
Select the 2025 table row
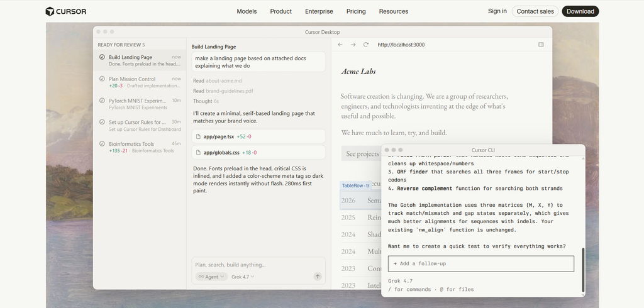(360, 217)
